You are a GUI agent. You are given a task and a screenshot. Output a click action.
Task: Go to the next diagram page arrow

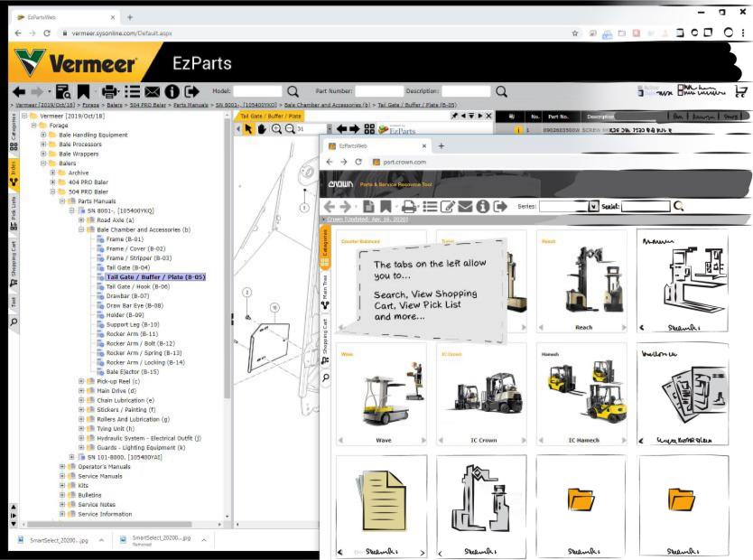(355, 129)
